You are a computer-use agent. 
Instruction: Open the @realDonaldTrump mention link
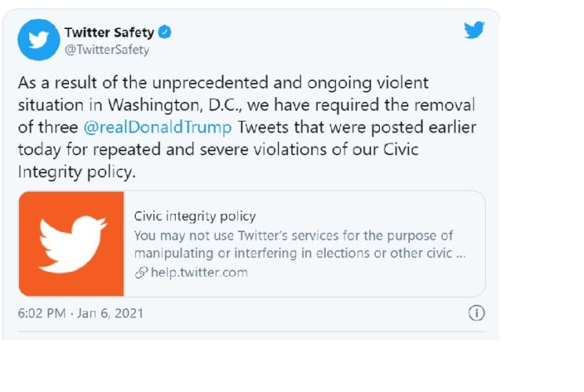tap(157, 127)
